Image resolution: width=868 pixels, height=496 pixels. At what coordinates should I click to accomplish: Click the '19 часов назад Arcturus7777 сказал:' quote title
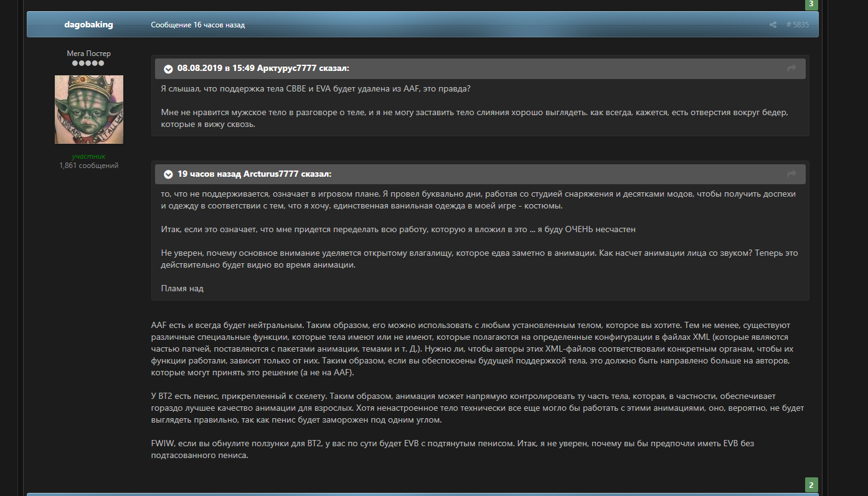click(254, 174)
